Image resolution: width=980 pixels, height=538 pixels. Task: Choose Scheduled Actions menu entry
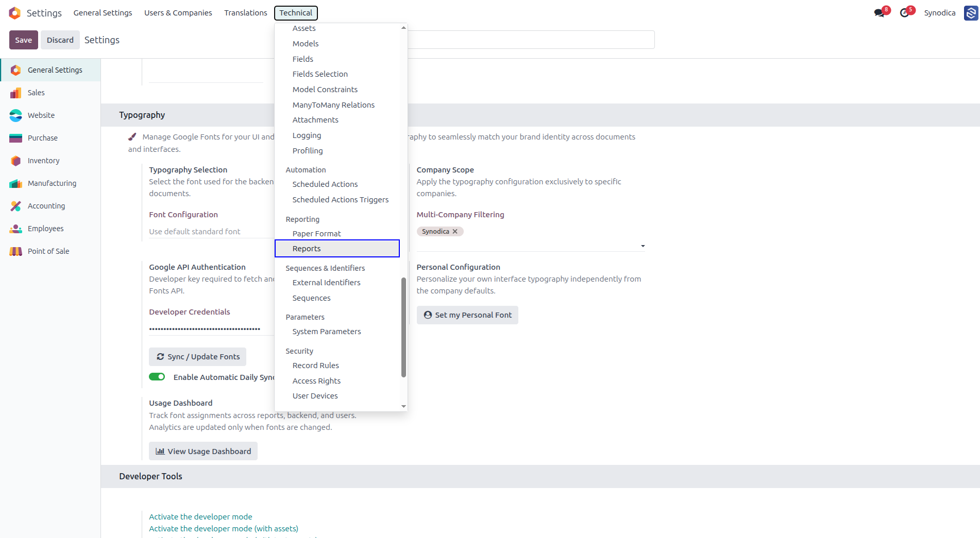coord(337,184)
